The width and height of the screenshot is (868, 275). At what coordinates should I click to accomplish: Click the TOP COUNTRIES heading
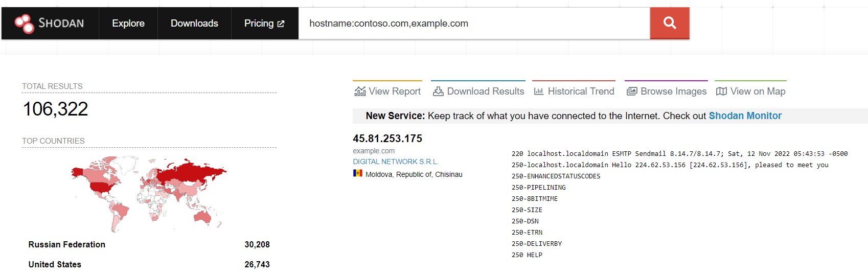click(x=53, y=141)
